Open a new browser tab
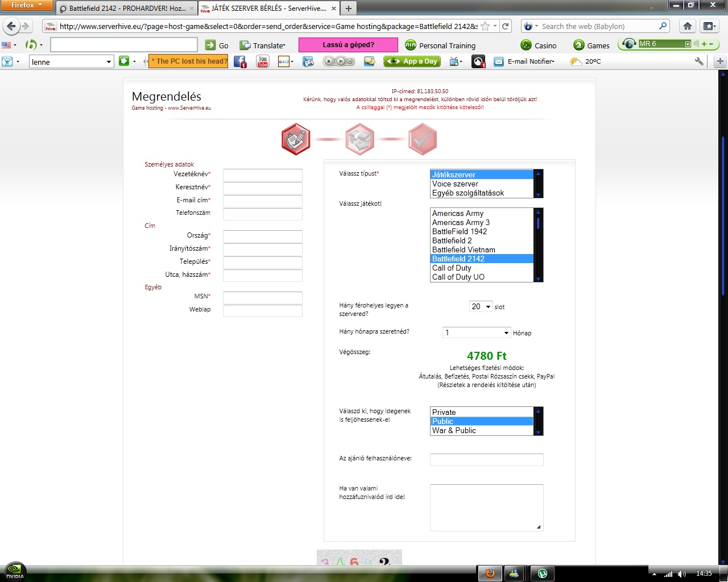728x582 pixels. click(x=349, y=9)
